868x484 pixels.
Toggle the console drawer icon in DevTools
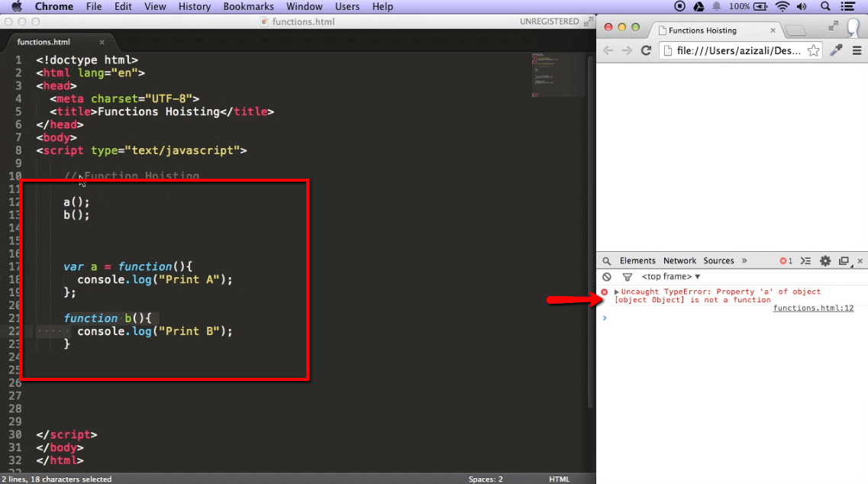805,260
